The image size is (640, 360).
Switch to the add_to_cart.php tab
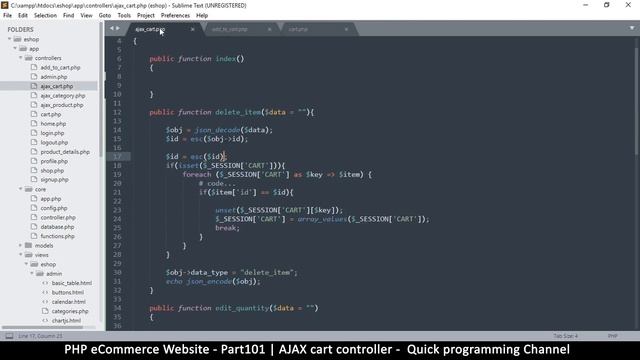[229, 29]
